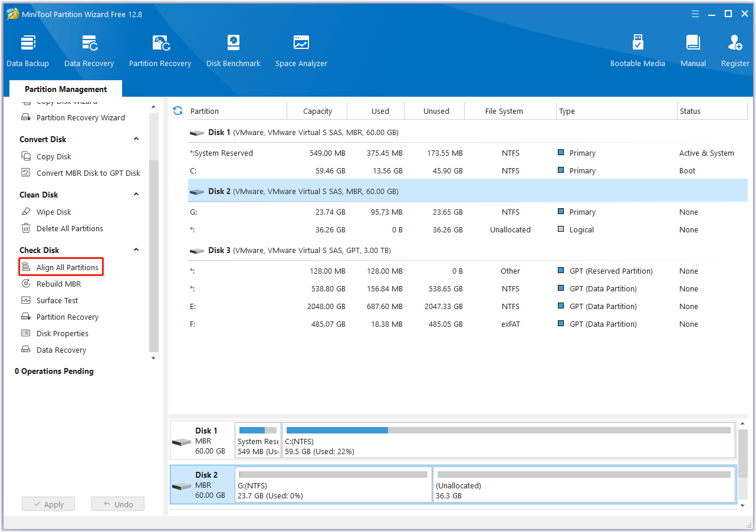Click the Apply button
This screenshot has height=532, width=756.
pos(48,504)
